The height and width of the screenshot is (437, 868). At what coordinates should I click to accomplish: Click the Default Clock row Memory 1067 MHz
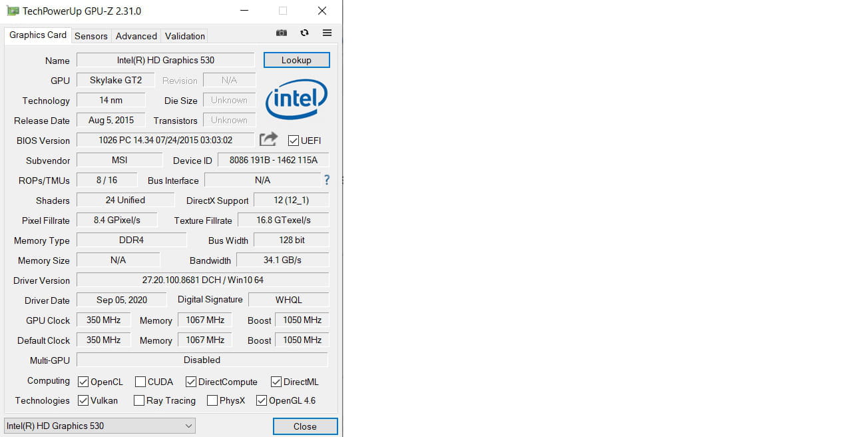205,340
